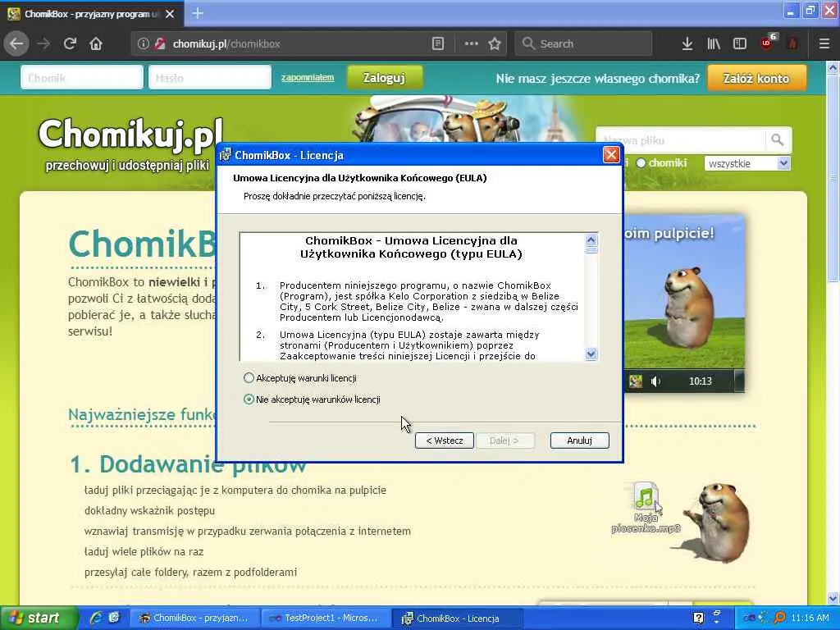Click the Chomik username field

(82, 78)
